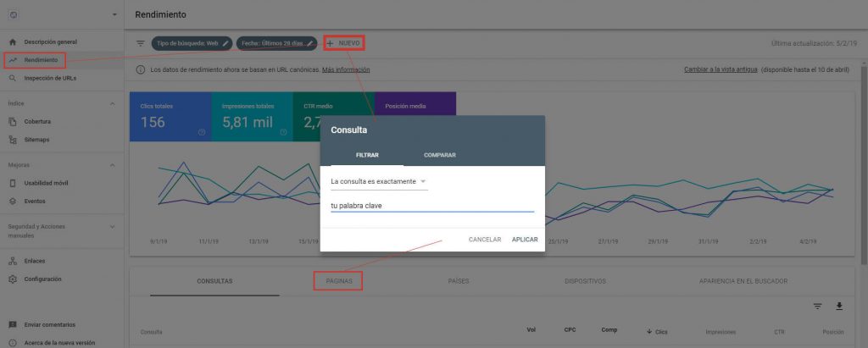Click the download export icon
This screenshot has height=348, width=868.
tap(839, 307)
